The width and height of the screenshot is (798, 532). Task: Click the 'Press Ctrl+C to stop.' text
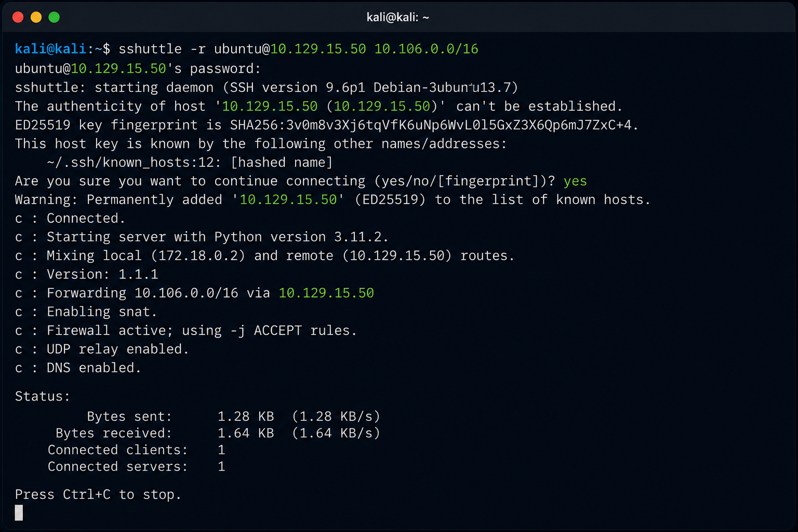[x=98, y=495]
